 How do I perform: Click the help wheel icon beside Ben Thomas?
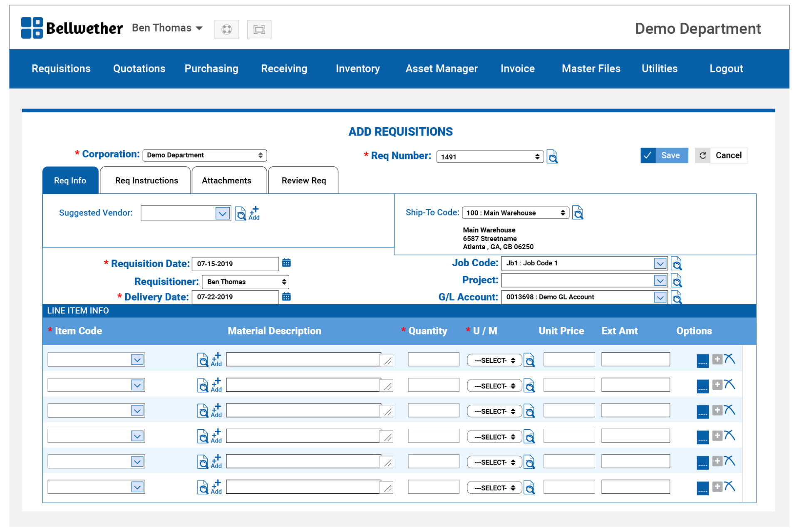(226, 29)
